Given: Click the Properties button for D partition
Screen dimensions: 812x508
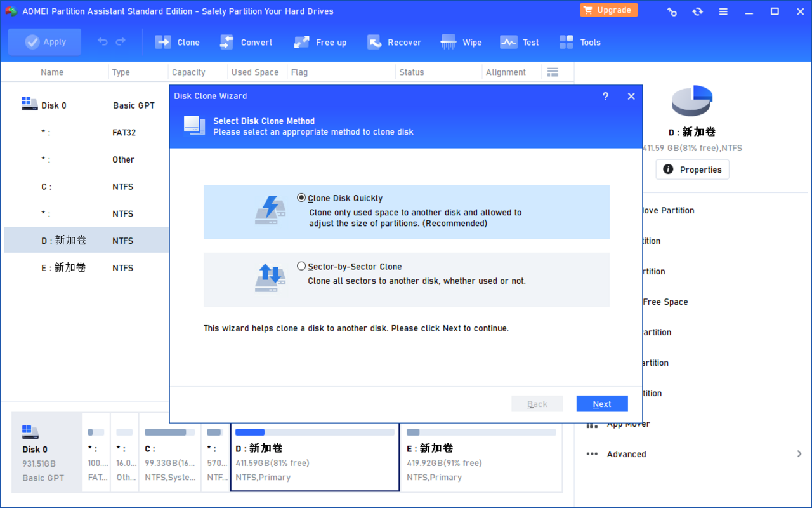Looking at the screenshot, I should [692, 169].
